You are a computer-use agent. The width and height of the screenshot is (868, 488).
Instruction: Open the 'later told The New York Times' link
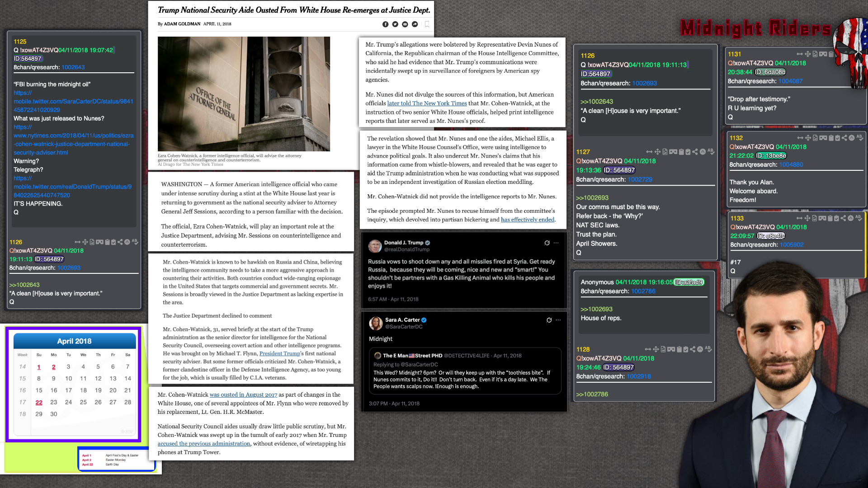tap(427, 103)
